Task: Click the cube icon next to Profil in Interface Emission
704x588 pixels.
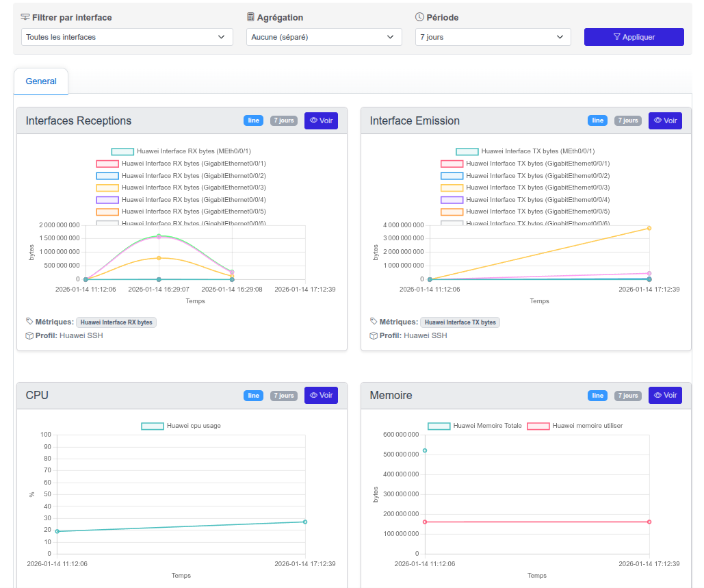Action: pos(374,335)
